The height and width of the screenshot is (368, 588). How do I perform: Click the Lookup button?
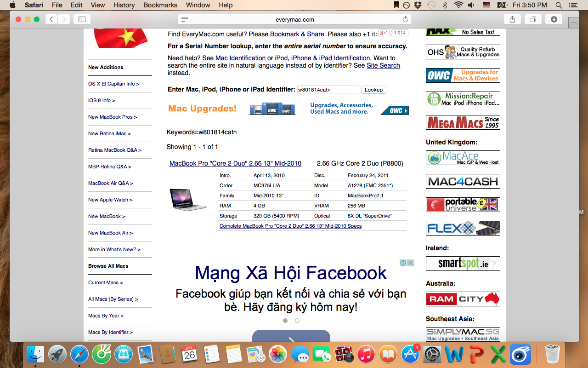(373, 90)
